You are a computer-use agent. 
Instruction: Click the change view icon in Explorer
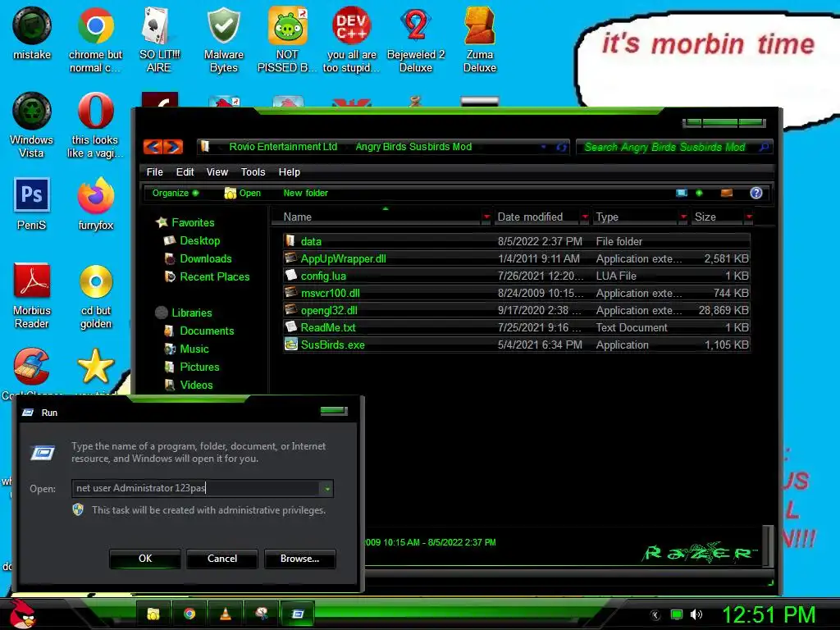682,193
